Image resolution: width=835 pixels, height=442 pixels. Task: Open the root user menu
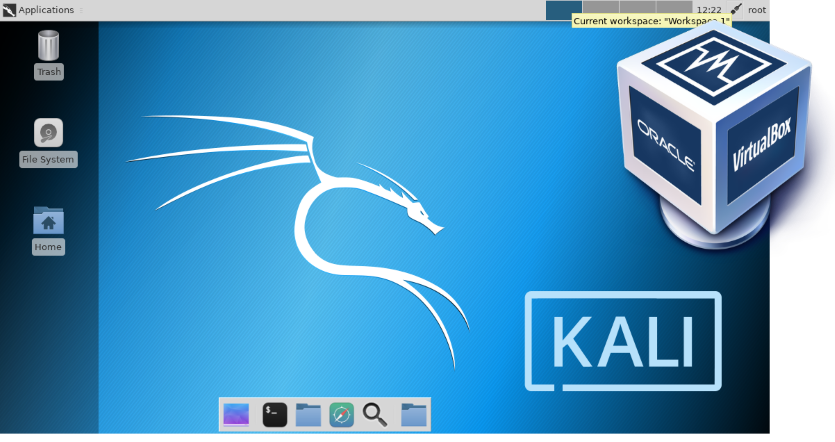pyautogui.click(x=757, y=10)
